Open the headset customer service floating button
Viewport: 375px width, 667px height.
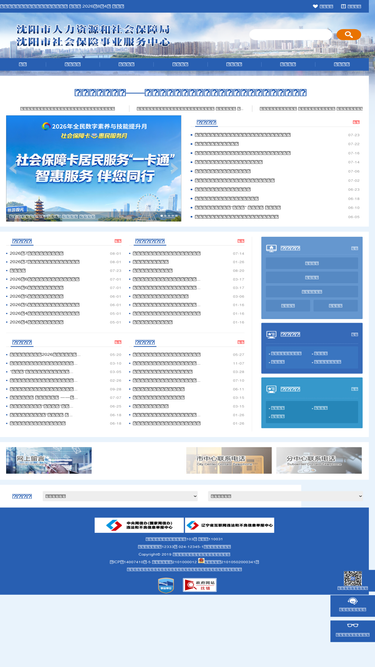tap(352, 606)
